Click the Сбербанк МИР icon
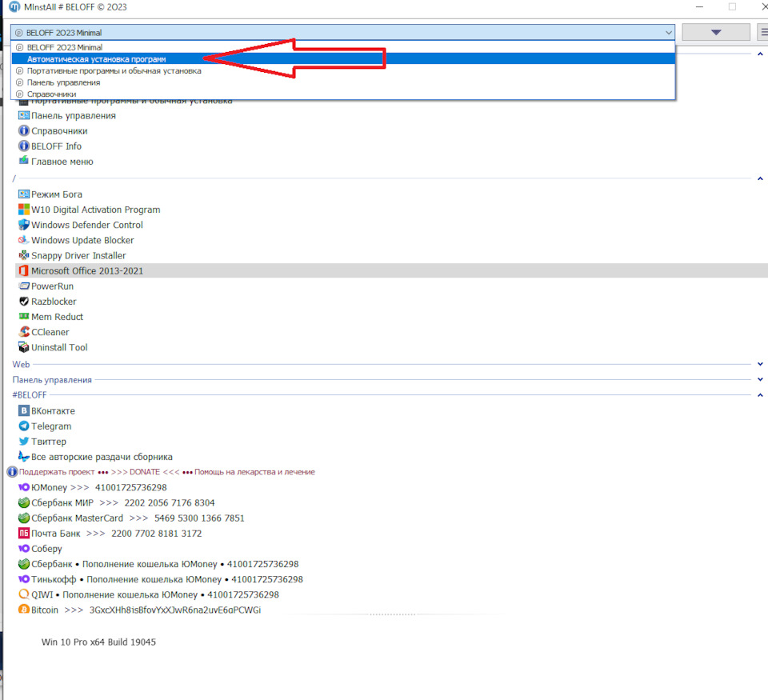Image resolution: width=768 pixels, height=700 pixels. coord(23,502)
